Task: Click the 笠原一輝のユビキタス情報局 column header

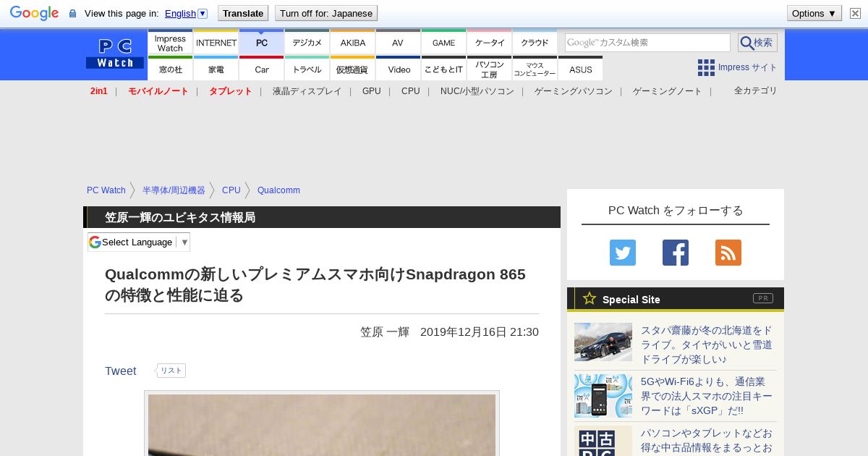Action: point(180,217)
